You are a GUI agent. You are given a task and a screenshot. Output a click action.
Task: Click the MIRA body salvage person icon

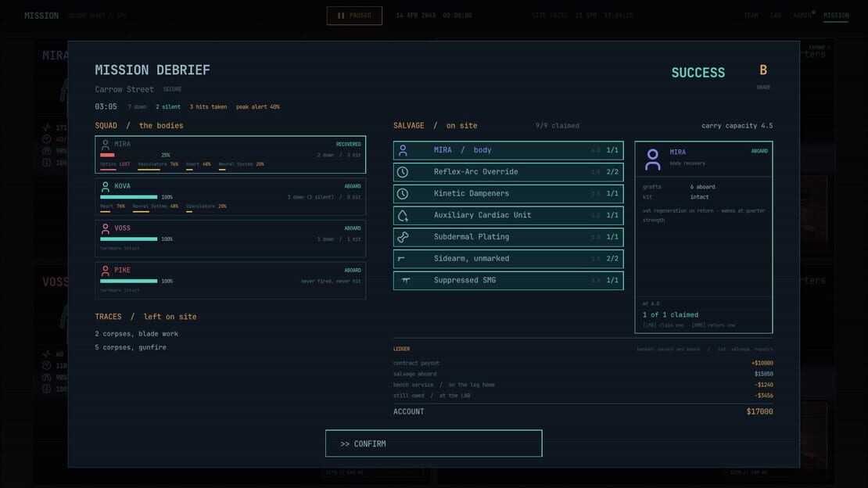pyautogui.click(x=403, y=150)
